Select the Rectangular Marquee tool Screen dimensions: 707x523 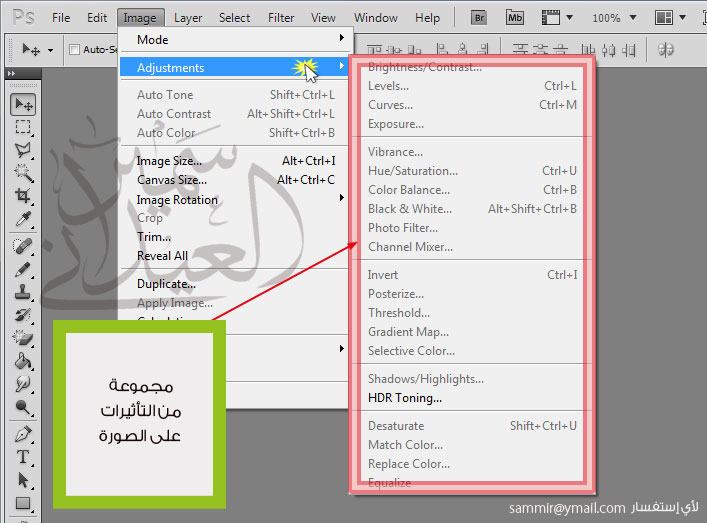click(x=23, y=127)
